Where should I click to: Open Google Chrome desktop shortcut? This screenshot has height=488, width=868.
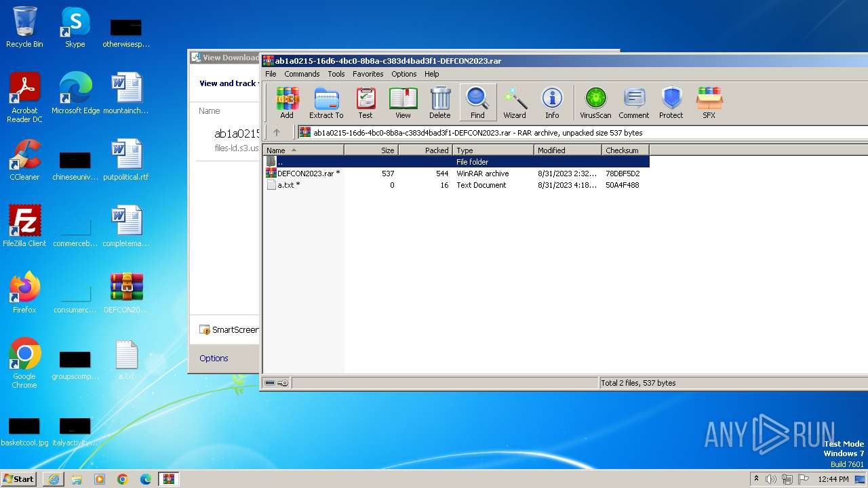pyautogui.click(x=24, y=363)
